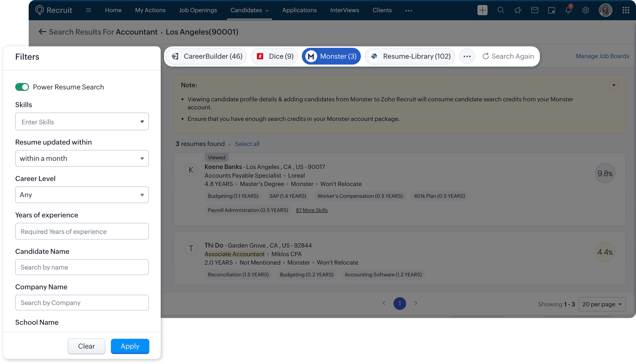Click the quick-add plus icon in the top bar

tap(482, 10)
